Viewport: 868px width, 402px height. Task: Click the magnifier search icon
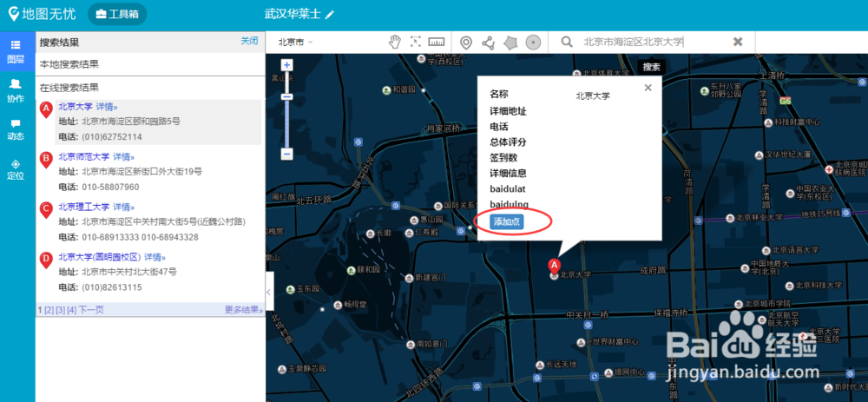click(567, 42)
